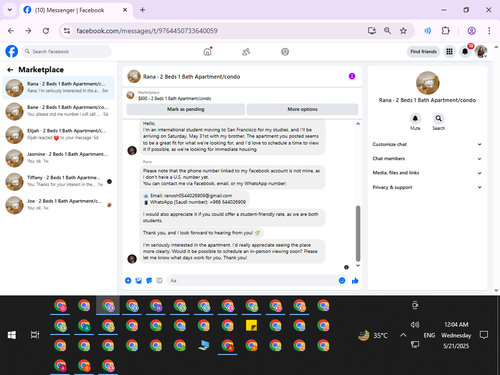This screenshot has width=500, height=375.
Task: Select the Messenger | Facebook browser tab
Action: (x=75, y=10)
